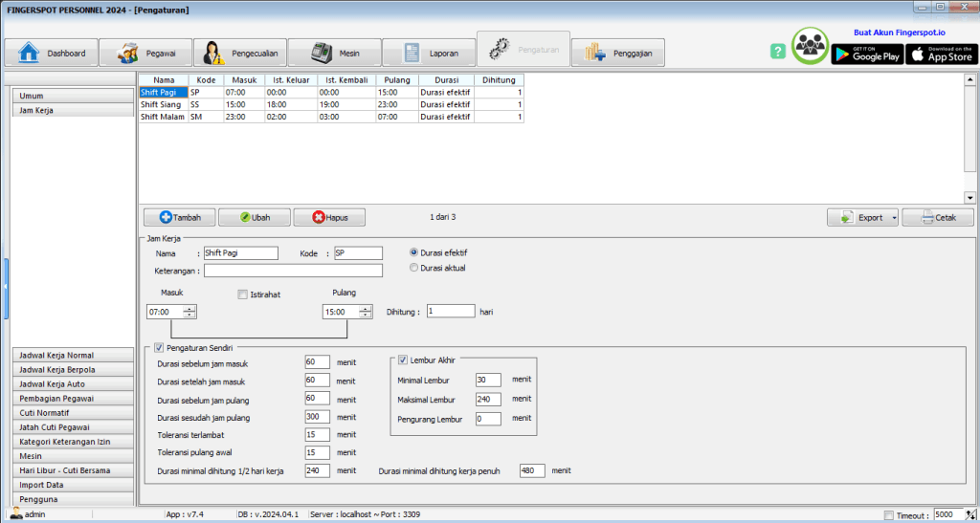Increase the Masuk time with spinner
The width and height of the screenshot is (980, 523).
(190, 308)
